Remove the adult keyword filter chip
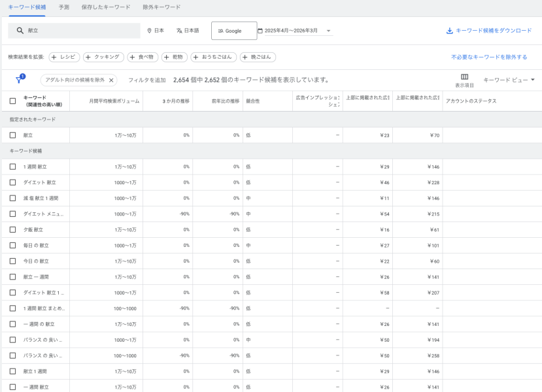 tap(111, 80)
